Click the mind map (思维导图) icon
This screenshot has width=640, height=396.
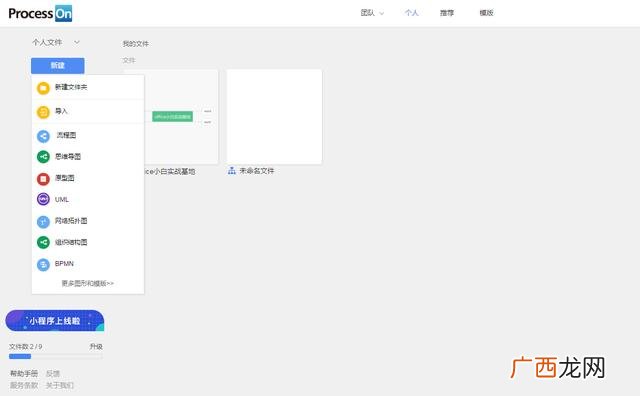click(x=43, y=157)
